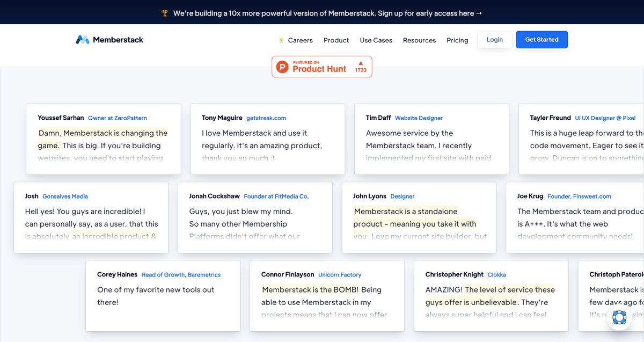Click highlighted text 'Memberstack is the BOMB!'
The width and height of the screenshot is (644, 342).
310,290
